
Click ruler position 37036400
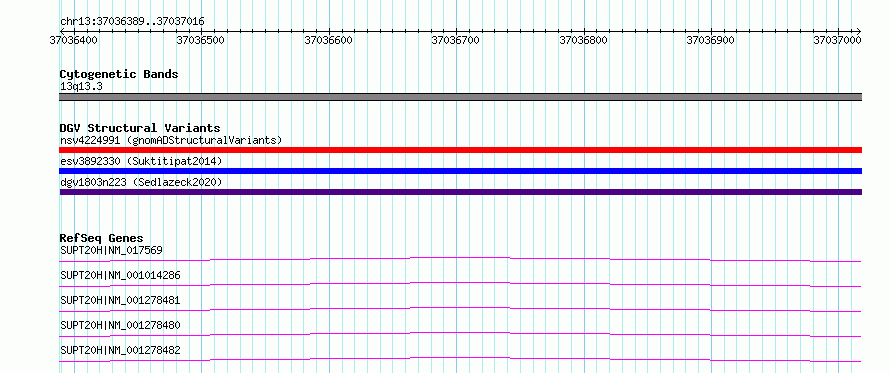point(73,40)
